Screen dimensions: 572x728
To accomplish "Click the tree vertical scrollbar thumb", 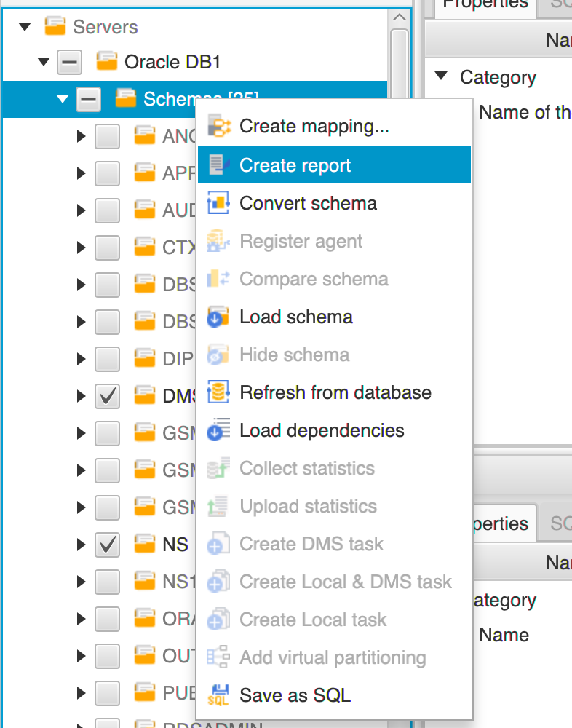I will pos(400,65).
